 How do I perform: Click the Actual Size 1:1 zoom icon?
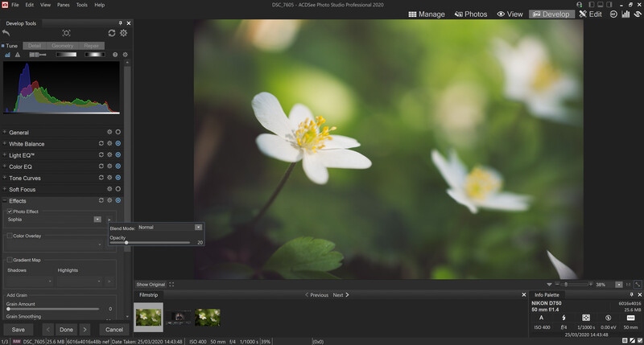pos(629,285)
